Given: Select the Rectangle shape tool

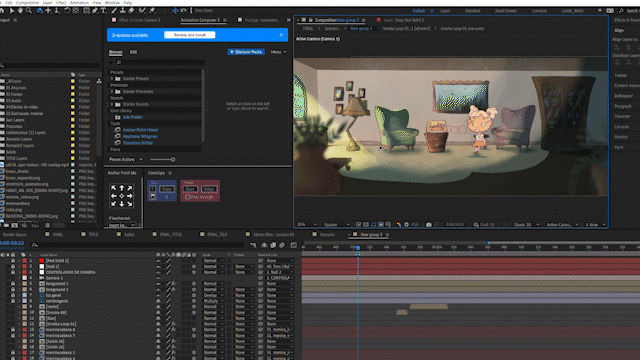Looking at the screenshot, I should [x=86, y=11].
